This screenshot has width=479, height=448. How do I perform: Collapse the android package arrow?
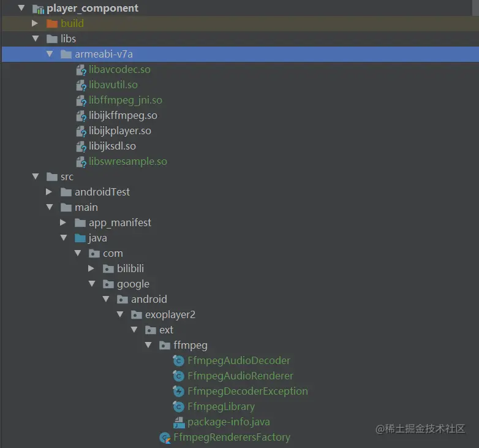click(106, 299)
